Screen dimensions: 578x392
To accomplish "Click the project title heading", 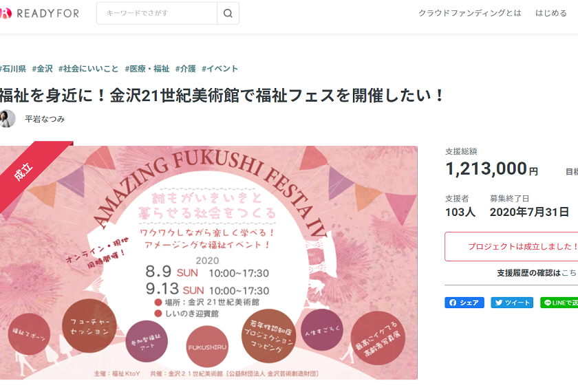I will pyautogui.click(x=221, y=96).
